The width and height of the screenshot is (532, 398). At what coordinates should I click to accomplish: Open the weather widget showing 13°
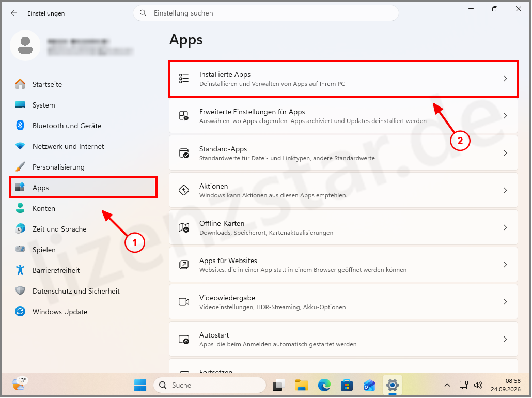[19, 385]
